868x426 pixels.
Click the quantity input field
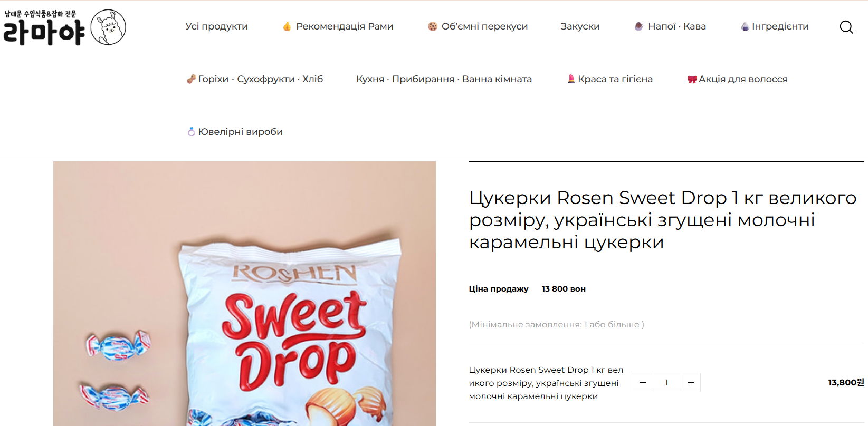pos(666,383)
